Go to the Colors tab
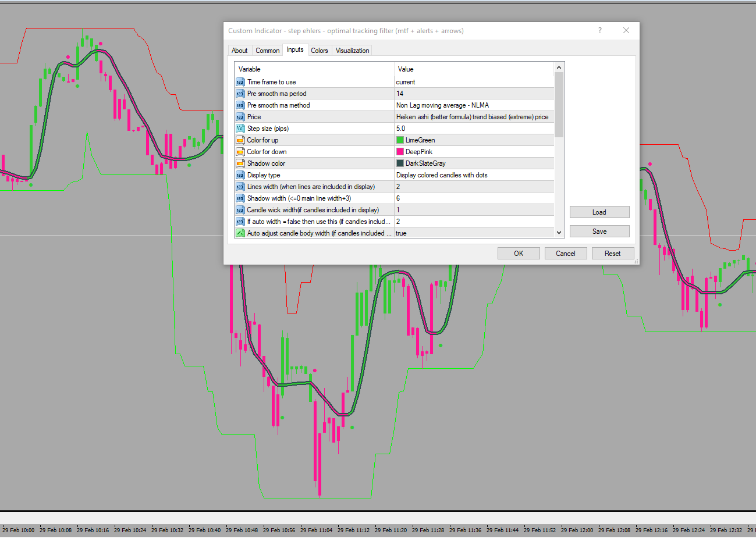 click(x=320, y=51)
